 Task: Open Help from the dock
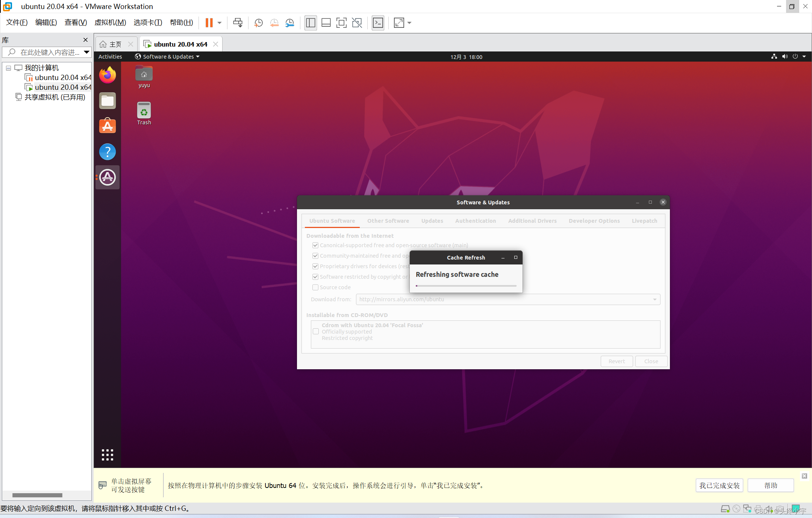108,152
